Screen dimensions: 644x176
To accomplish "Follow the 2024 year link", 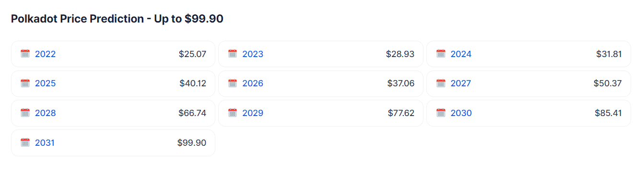I will [x=461, y=54].
